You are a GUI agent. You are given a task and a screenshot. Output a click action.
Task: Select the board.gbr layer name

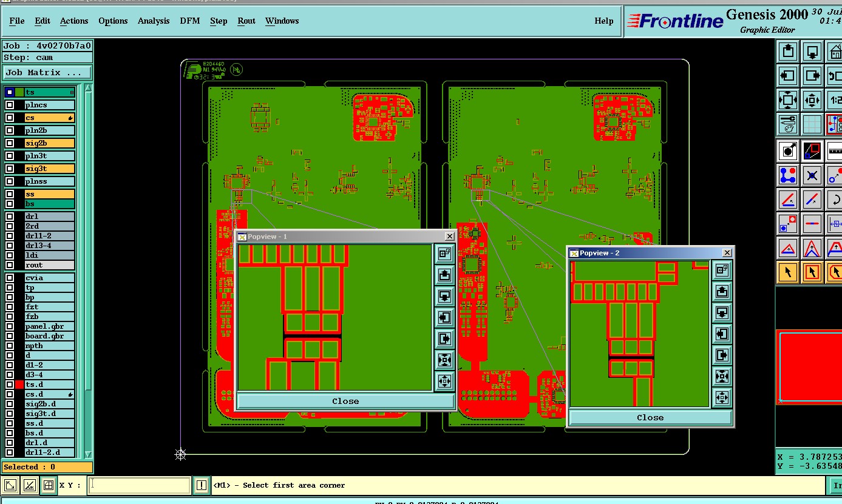pyautogui.click(x=50, y=336)
